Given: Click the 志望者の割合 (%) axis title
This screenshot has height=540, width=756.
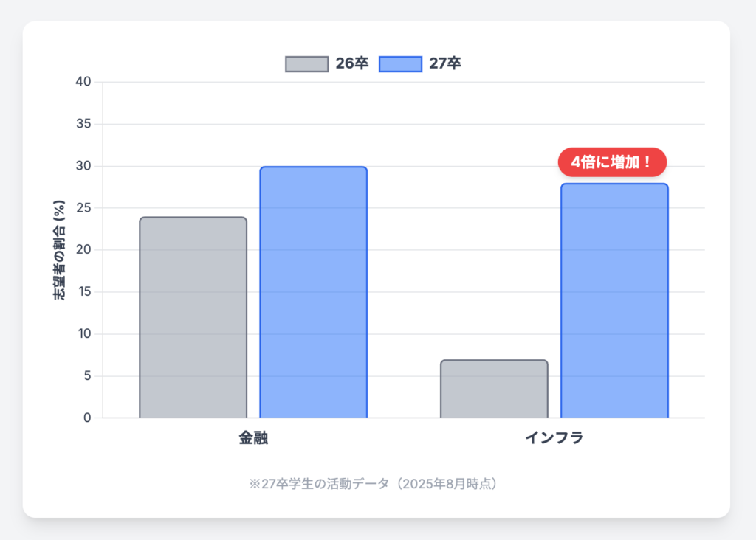Looking at the screenshot, I should 59,250.
